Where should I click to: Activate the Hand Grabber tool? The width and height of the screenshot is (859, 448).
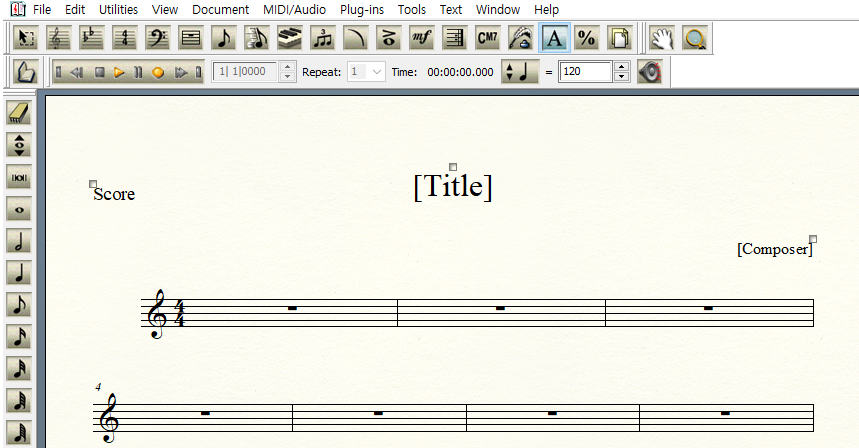click(662, 38)
